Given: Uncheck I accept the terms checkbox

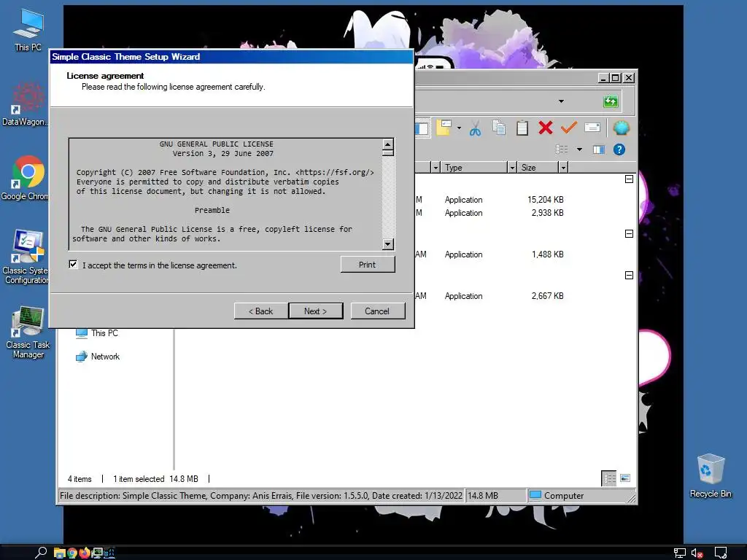Looking at the screenshot, I should coord(73,264).
